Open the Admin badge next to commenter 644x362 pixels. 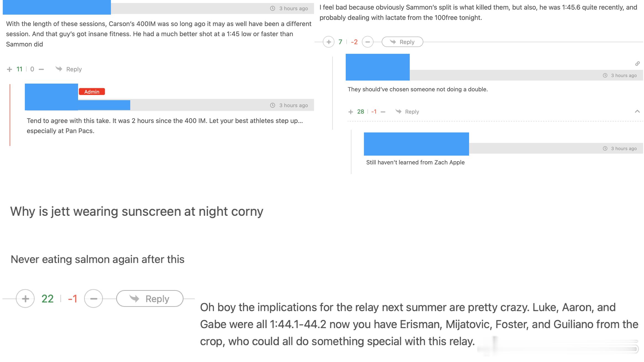pyautogui.click(x=92, y=92)
